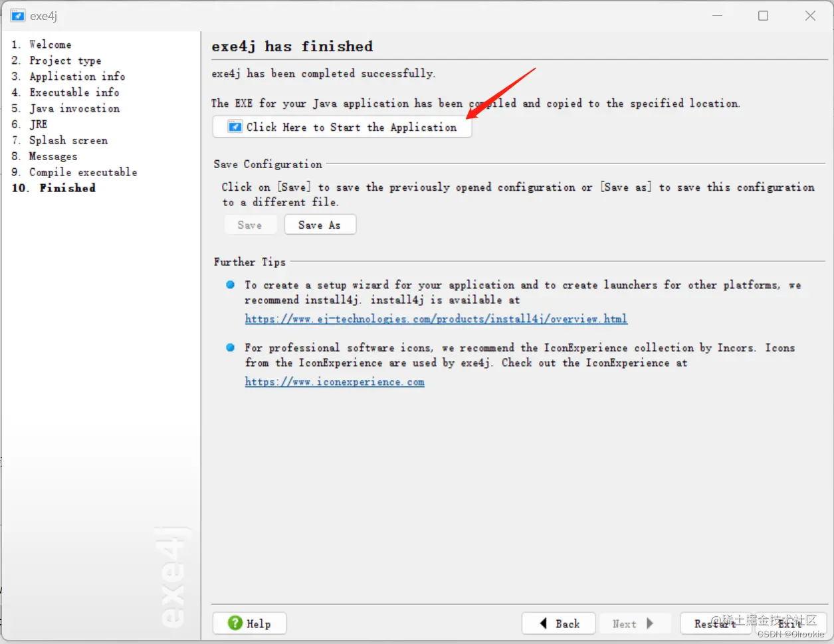Select step 5 Java invocation
The image size is (834, 644).
(x=66, y=108)
